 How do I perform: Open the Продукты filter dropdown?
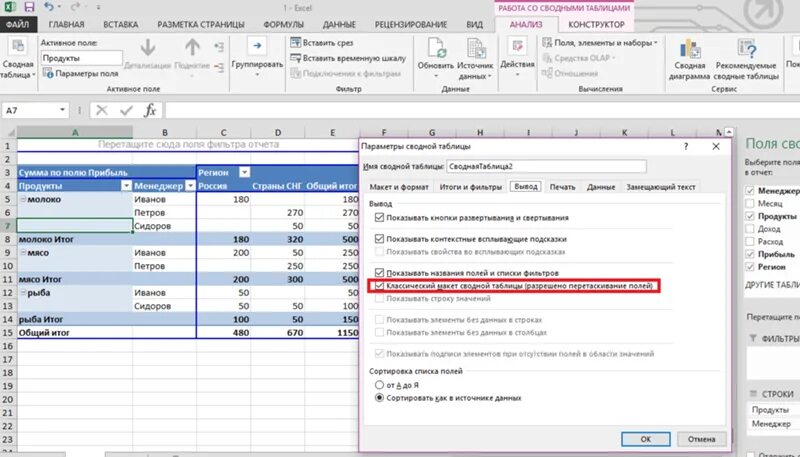[x=126, y=186]
